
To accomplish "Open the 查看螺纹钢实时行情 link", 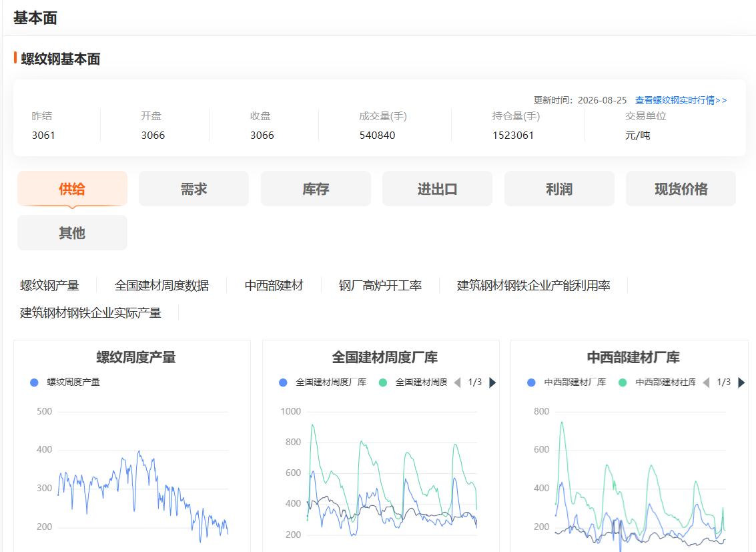I will point(681,100).
